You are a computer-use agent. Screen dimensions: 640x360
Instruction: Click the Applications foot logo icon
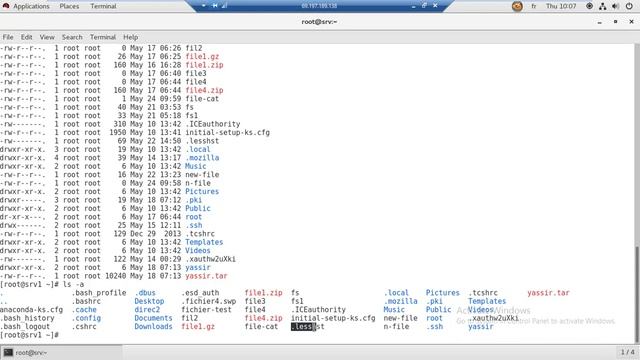pos(6,6)
